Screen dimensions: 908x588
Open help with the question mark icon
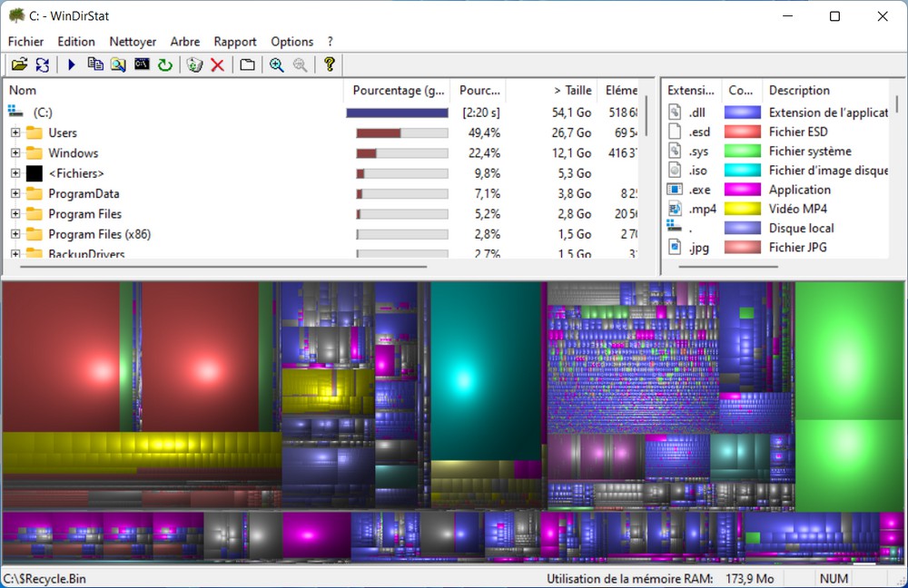tap(330, 64)
